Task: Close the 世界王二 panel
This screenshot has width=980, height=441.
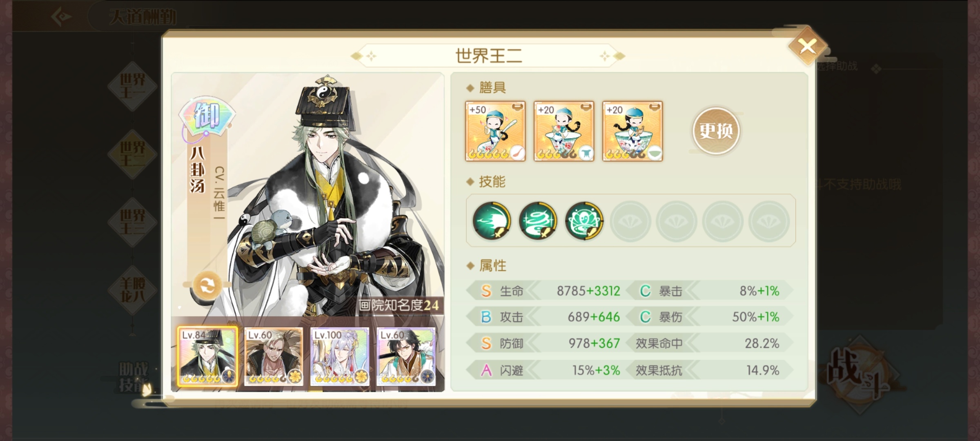Action: click(807, 46)
